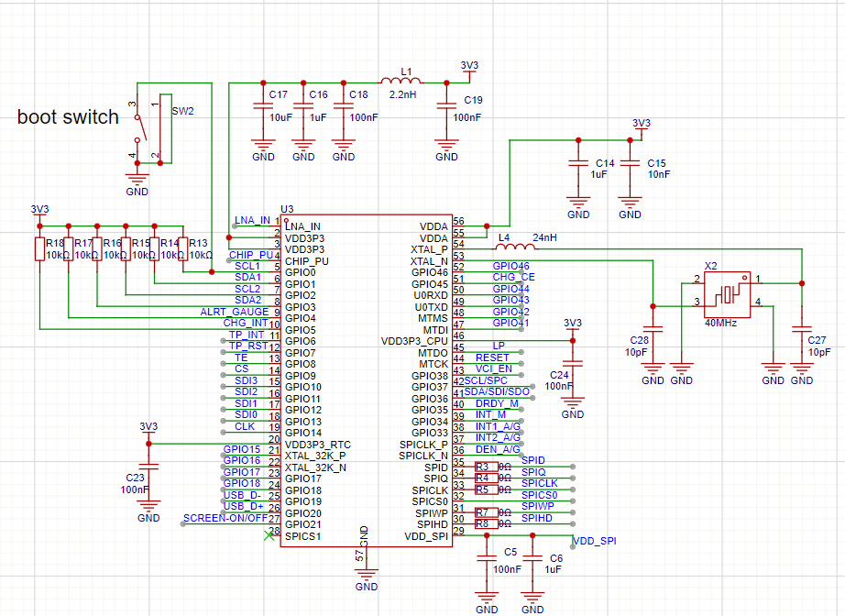The width and height of the screenshot is (845, 616).
Task: Click the CHG_CE net label
Action: (513, 277)
